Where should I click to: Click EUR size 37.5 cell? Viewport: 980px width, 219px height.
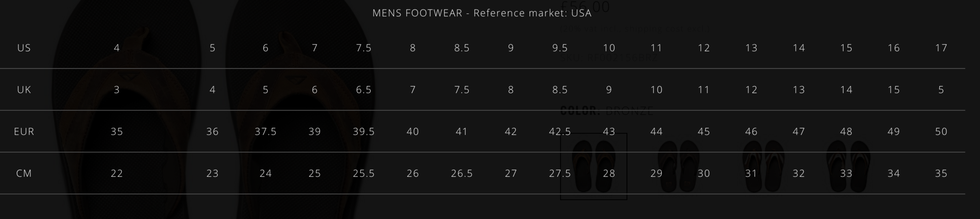tap(266, 131)
